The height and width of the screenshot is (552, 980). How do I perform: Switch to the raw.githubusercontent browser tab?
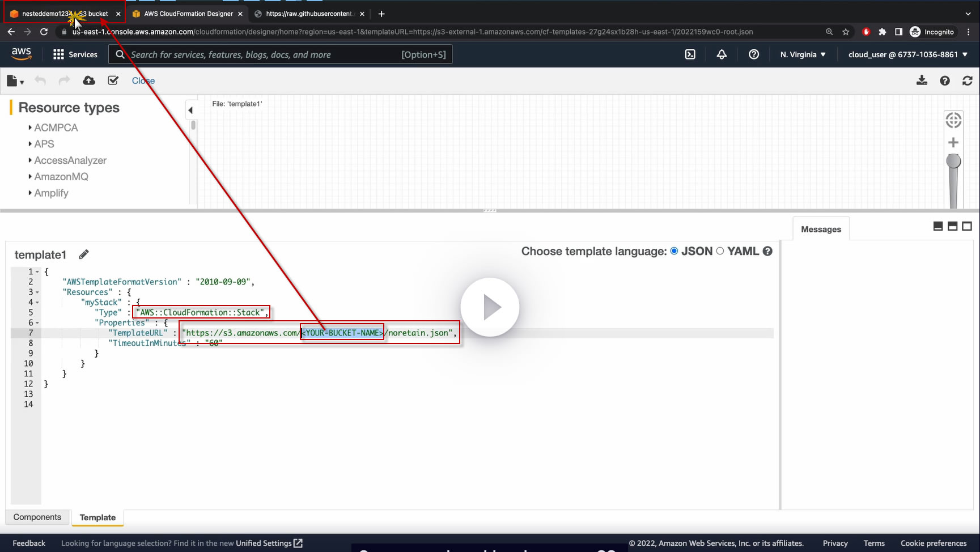309,14
